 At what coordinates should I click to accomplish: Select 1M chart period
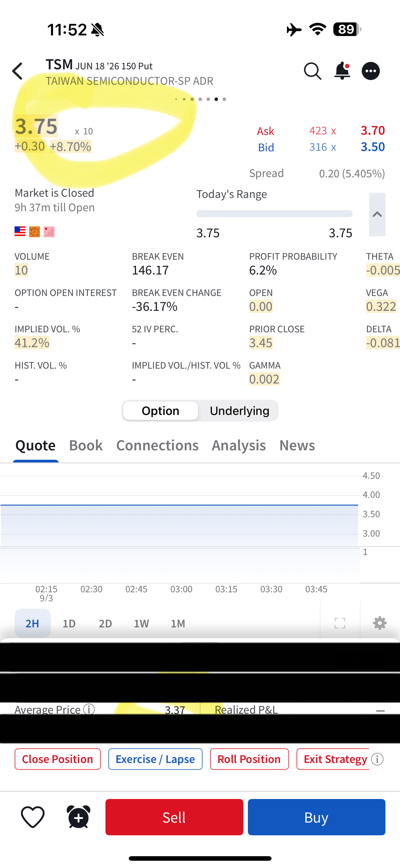click(x=178, y=623)
